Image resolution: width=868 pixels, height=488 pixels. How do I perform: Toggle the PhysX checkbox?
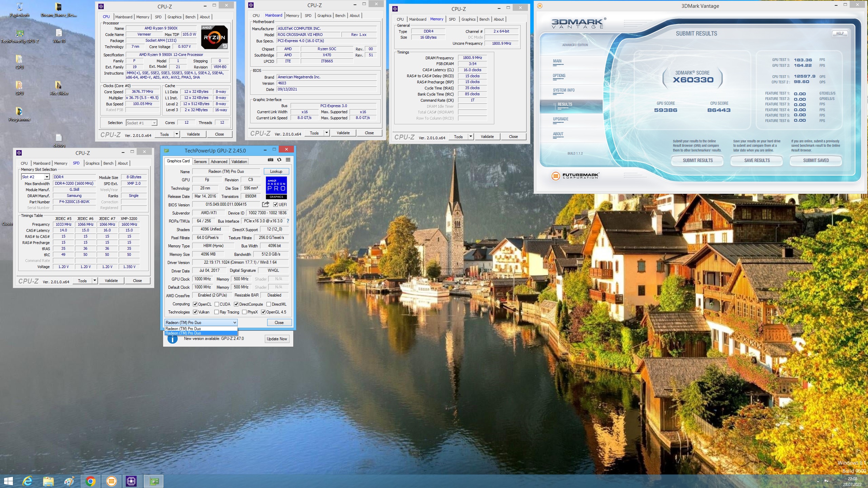[244, 312]
